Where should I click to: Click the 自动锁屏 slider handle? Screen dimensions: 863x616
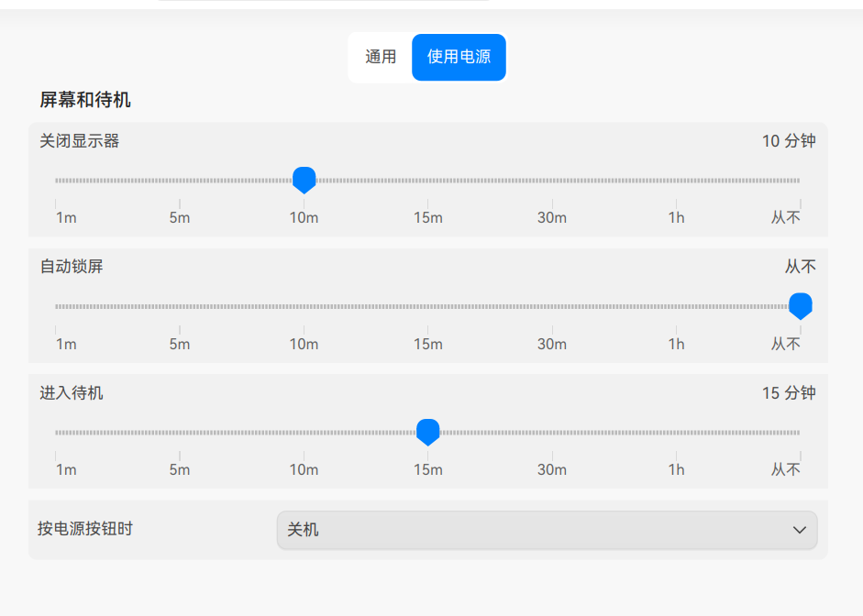801,306
